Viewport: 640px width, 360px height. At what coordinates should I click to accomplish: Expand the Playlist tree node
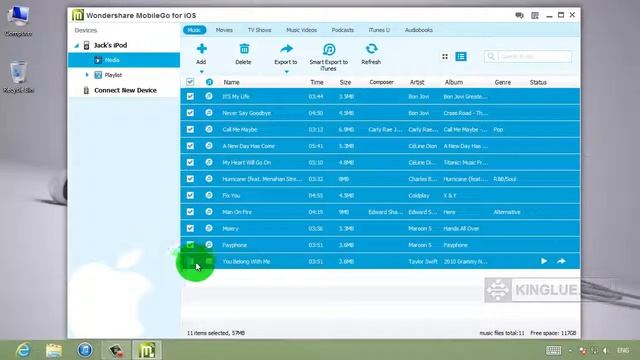pyautogui.click(x=87, y=75)
